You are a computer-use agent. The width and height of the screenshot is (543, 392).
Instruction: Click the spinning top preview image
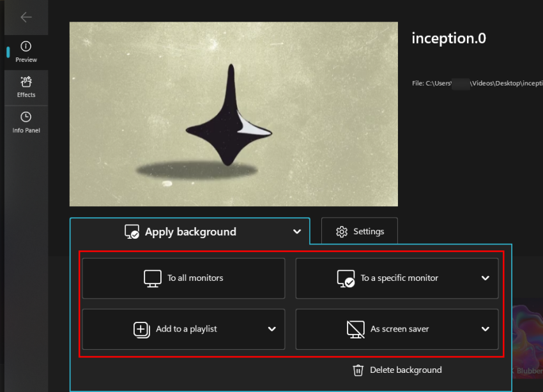click(x=233, y=114)
